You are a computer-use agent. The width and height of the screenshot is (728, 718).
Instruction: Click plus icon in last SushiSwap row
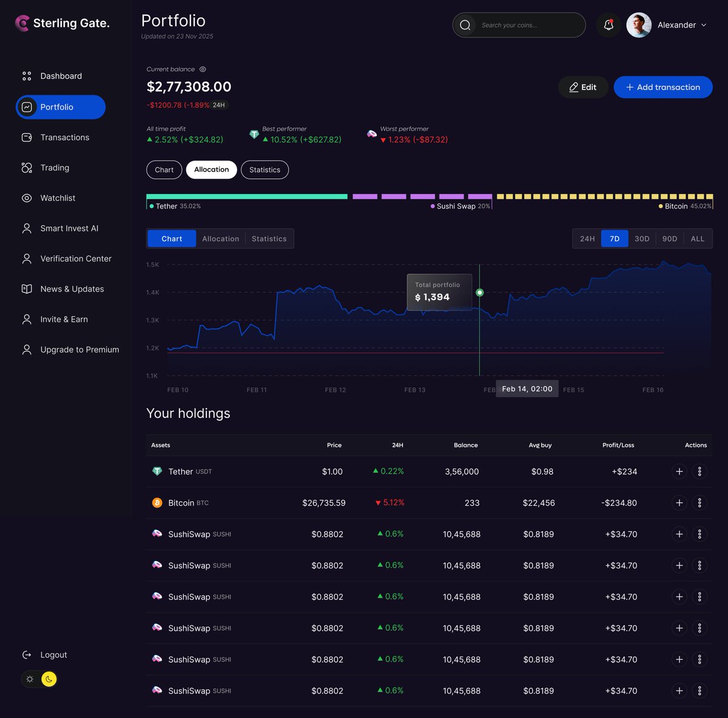tap(679, 691)
